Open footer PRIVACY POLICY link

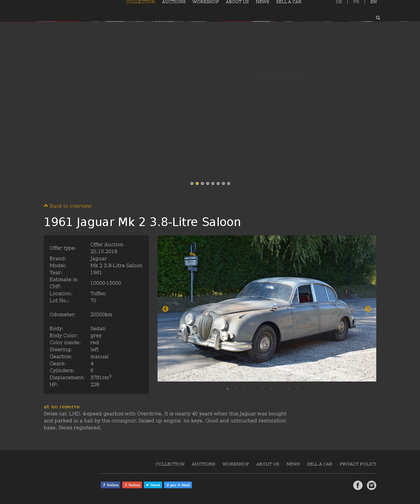pyautogui.click(x=358, y=464)
